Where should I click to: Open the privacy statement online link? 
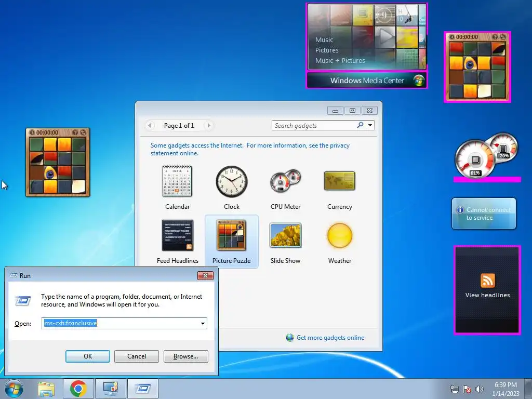pyautogui.click(x=250, y=149)
